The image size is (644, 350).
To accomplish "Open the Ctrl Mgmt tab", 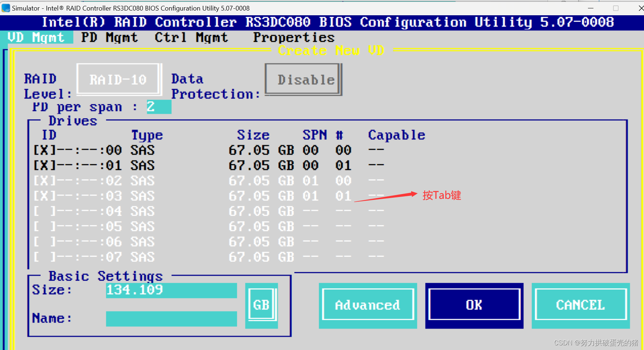I will pyautogui.click(x=191, y=37).
